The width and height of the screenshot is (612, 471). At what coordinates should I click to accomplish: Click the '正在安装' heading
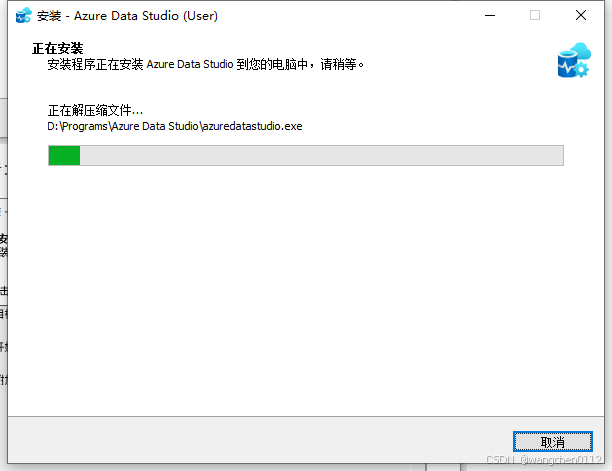coord(58,48)
